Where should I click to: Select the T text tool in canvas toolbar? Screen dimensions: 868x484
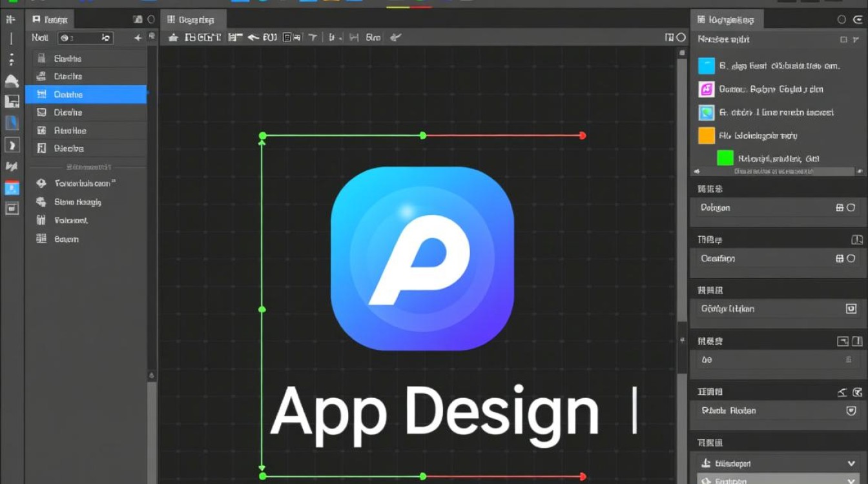pos(312,37)
